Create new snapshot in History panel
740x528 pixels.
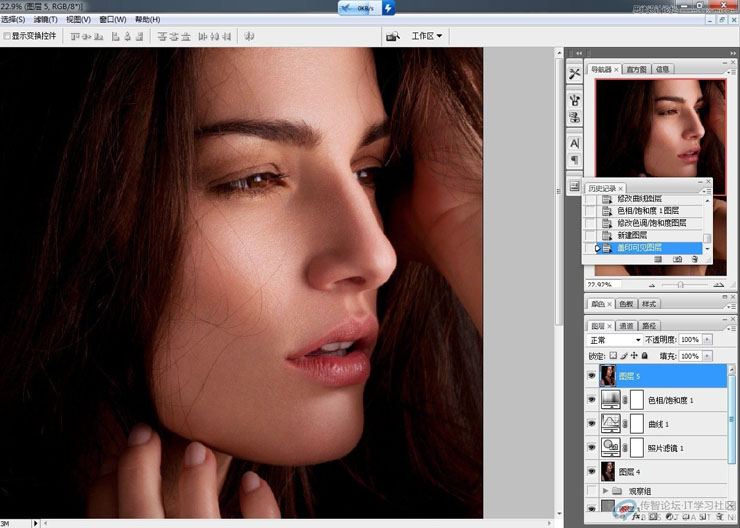point(677,259)
